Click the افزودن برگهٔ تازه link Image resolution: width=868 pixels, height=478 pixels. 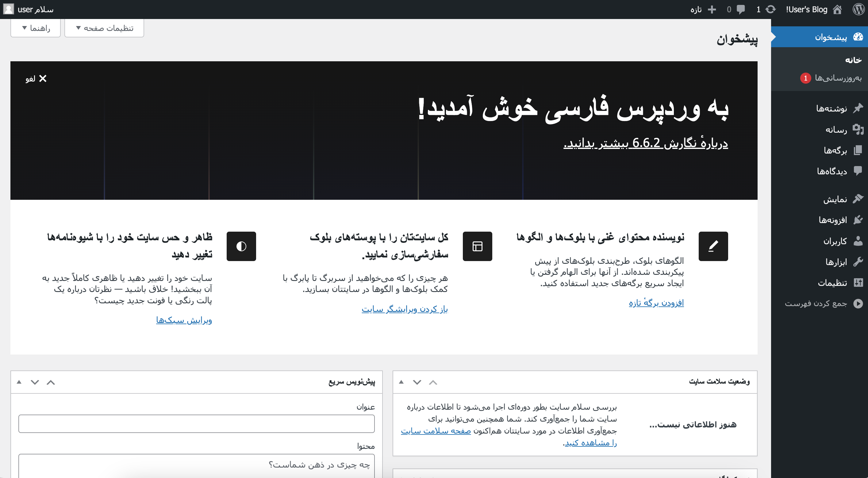point(656,303)
